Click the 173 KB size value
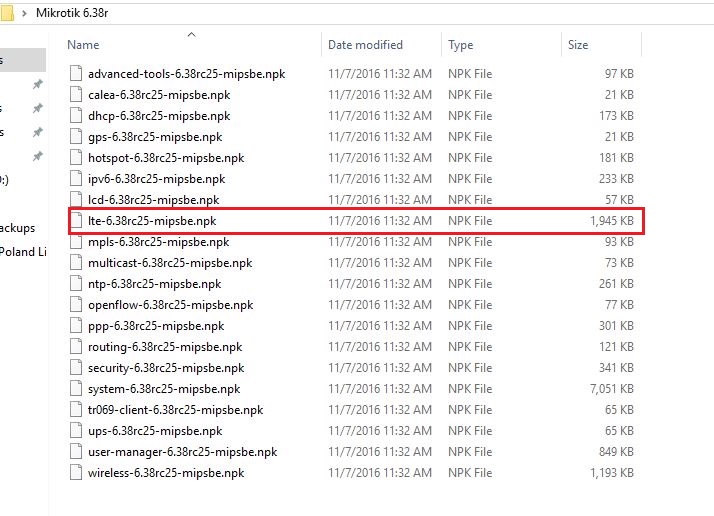 (616, 116)
